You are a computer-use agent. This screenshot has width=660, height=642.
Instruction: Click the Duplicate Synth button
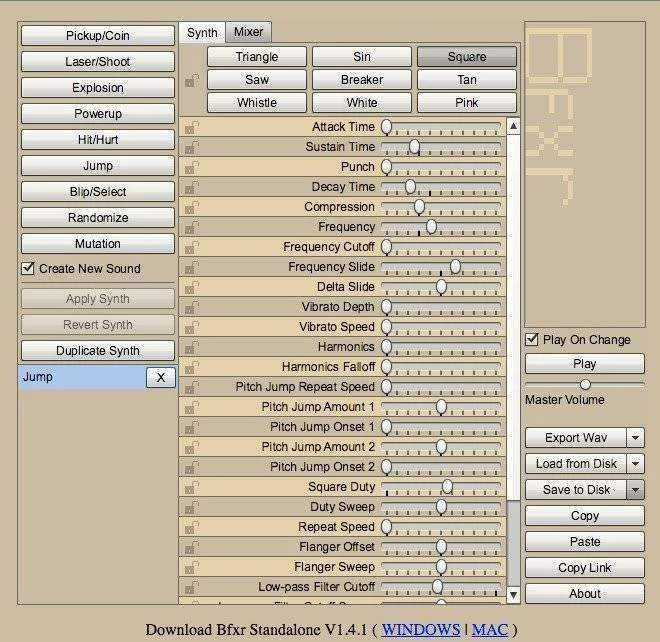tap(98, 351)
